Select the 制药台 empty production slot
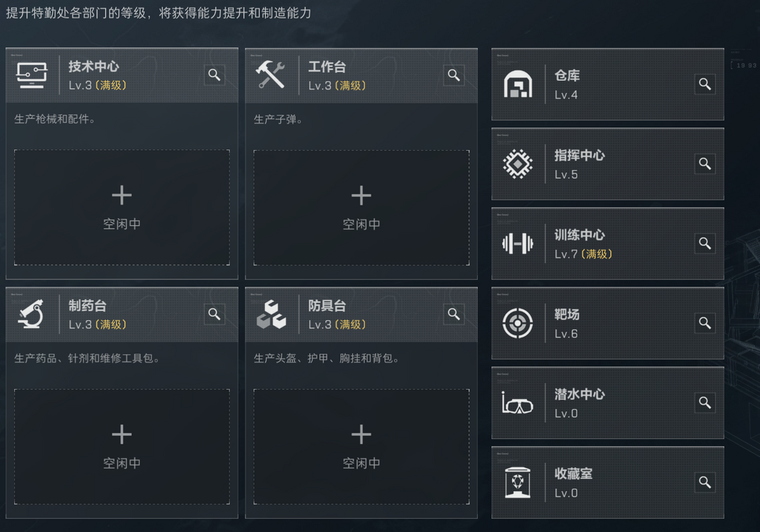Screen dimensions: 760x532 coord(122,447)
